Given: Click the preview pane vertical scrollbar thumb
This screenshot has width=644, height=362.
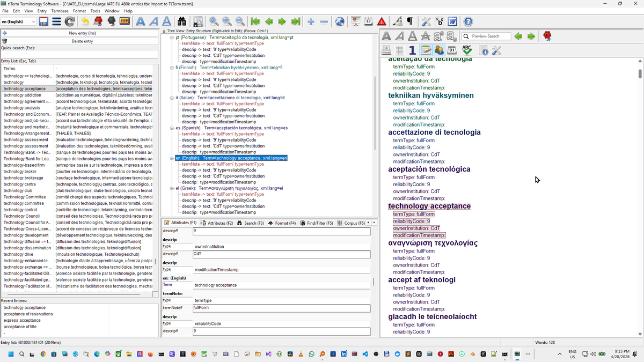Looking at the screenshot, I should coord(640,73).
